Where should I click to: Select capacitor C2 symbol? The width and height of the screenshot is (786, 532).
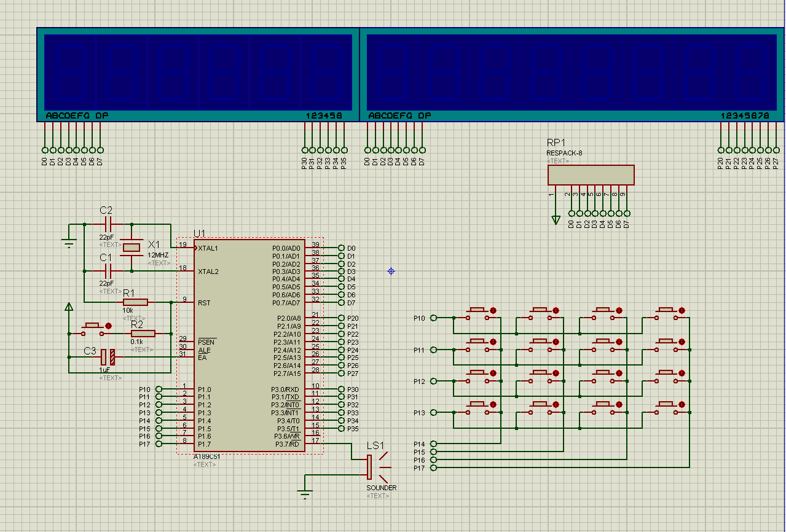click(x=108, y=225)
